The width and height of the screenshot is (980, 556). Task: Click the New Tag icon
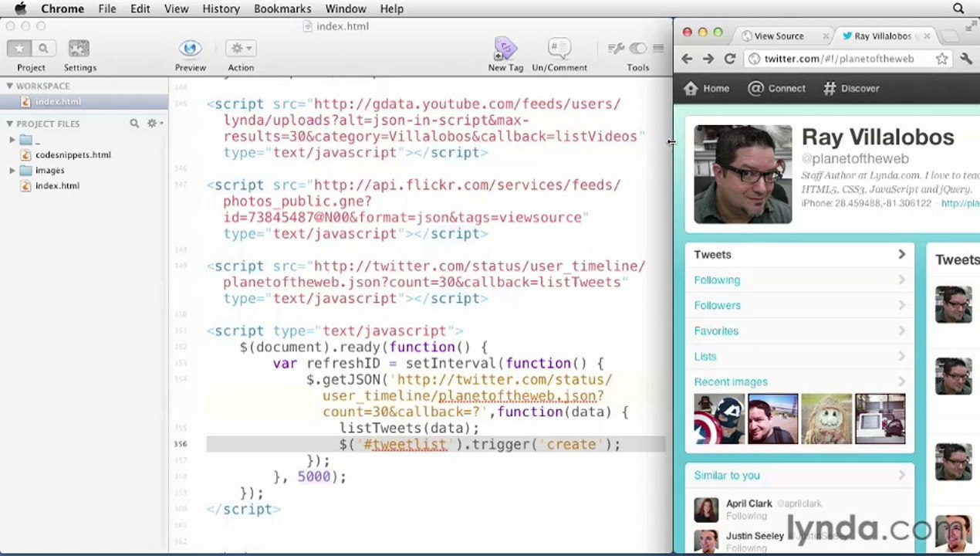tap(505, 49)
